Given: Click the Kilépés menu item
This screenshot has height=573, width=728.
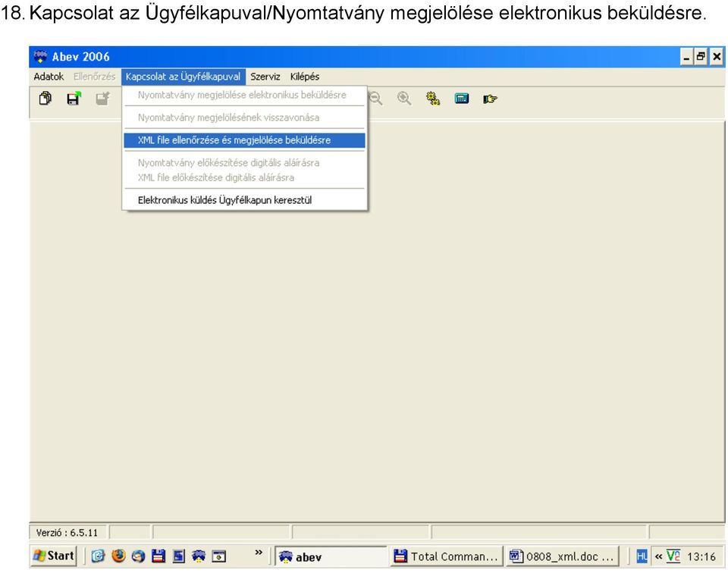Looking at the screenshot, I should click(x=305, y=77).
